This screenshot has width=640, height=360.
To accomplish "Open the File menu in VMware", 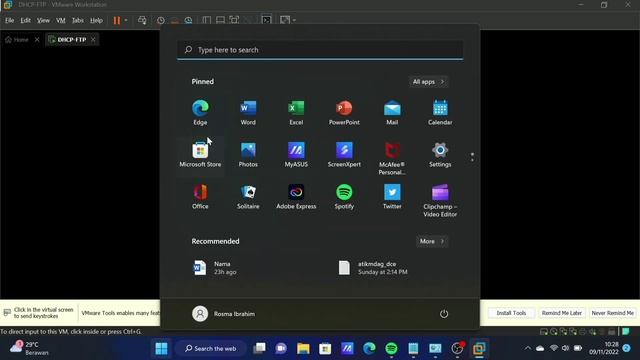I will coord(9,20).
